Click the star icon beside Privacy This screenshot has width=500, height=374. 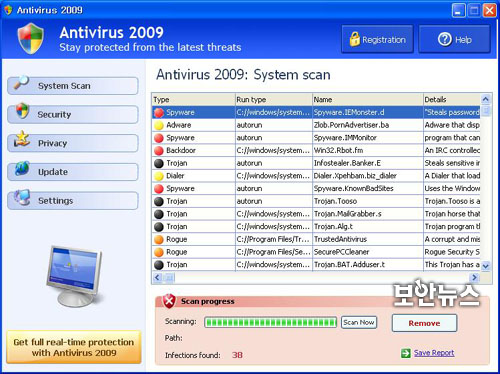tap(22, 139)
